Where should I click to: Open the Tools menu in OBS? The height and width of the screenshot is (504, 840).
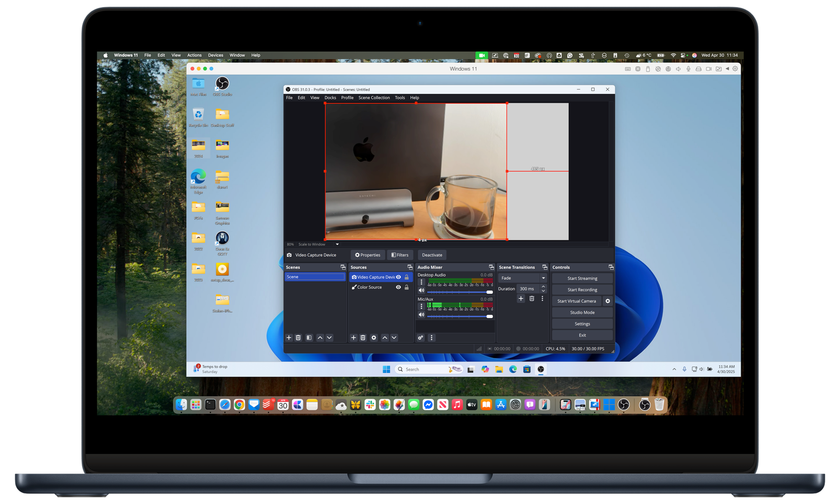point(400,97)
